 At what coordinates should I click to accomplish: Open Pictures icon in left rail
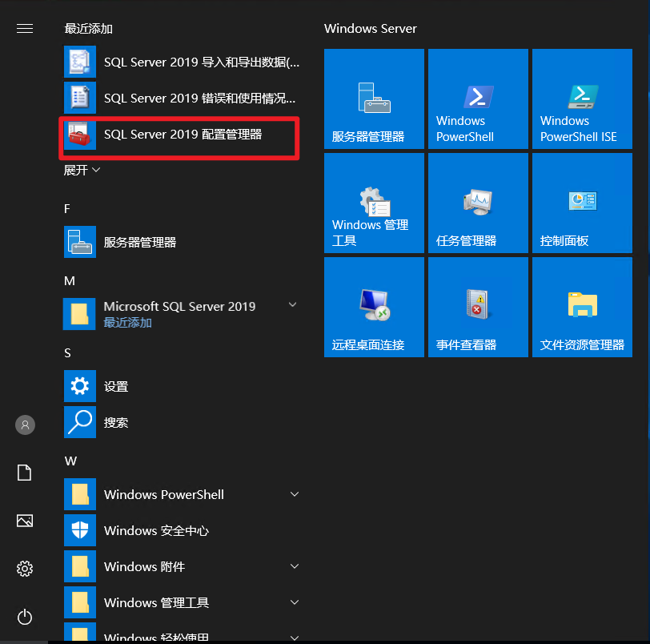[25, 521]
